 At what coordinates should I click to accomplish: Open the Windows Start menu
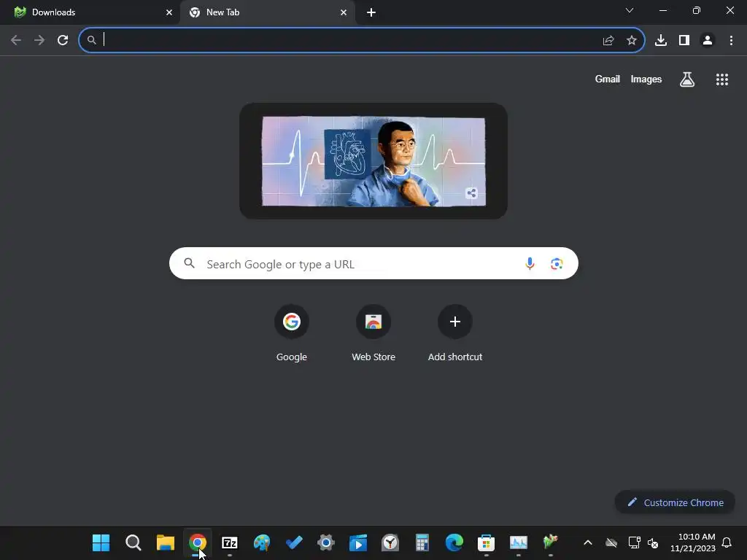101,542
